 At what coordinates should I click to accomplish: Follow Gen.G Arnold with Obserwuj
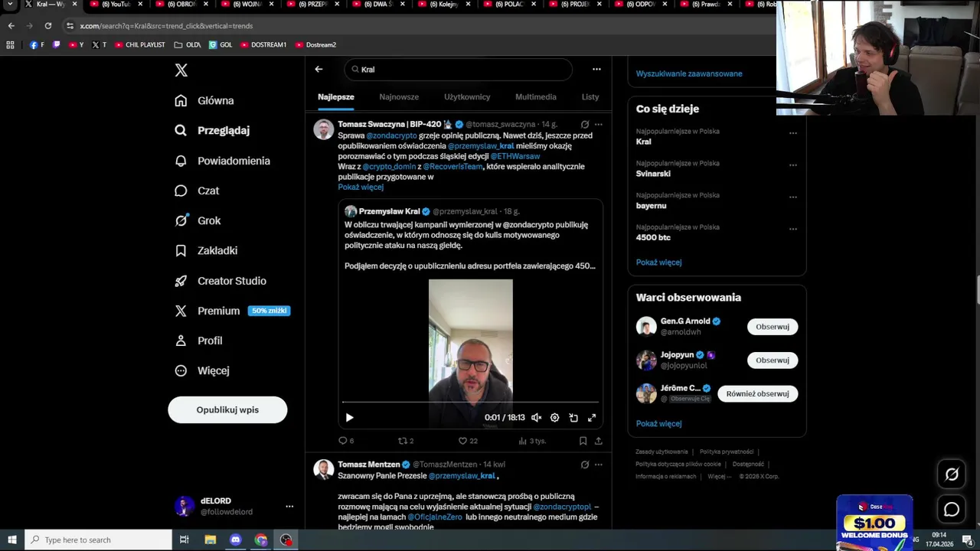click(773, 327)
